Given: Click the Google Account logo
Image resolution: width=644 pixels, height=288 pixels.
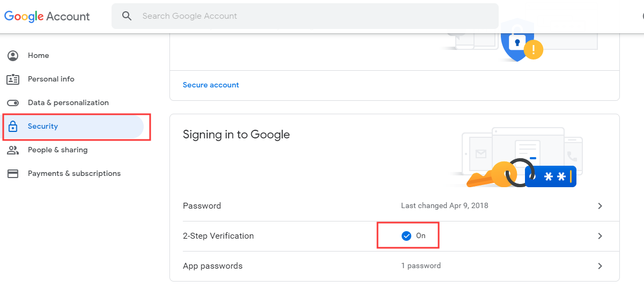Looking at the screenshot, I should [47, 17].
